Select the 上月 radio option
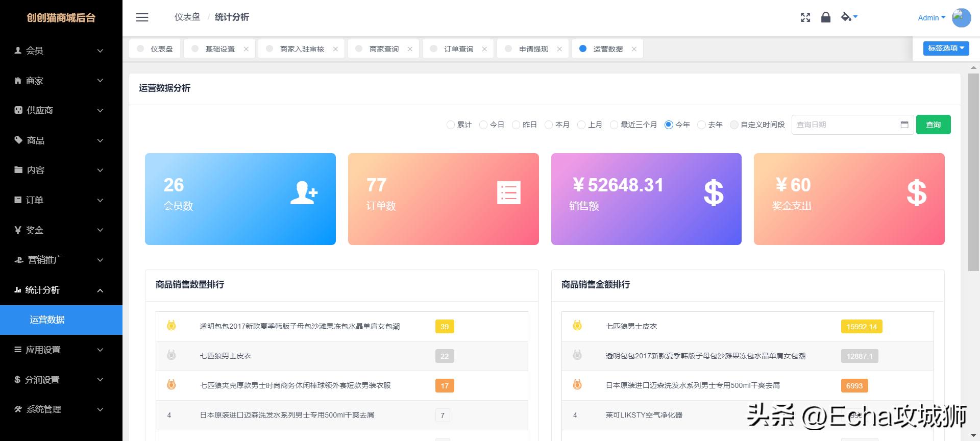980x441 pixels. tap(581, 125)
